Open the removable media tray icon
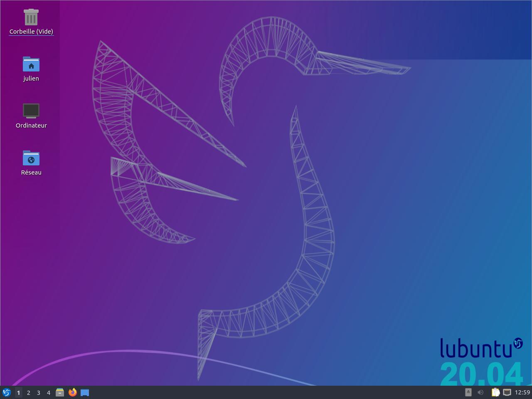Screen dimensions: 532x399 pos(468,392)
